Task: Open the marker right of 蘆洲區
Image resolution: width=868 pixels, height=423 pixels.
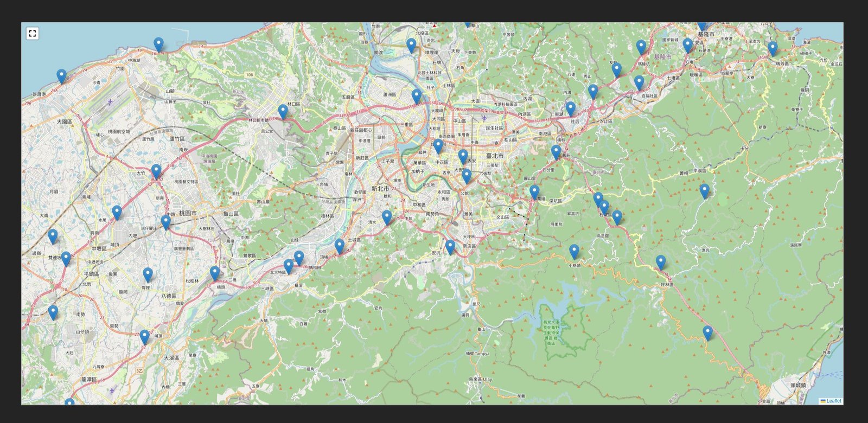Action: click(416, 98)
